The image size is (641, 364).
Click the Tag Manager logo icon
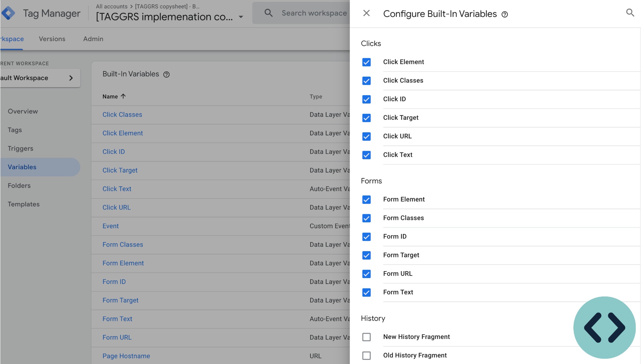(8, 13)
